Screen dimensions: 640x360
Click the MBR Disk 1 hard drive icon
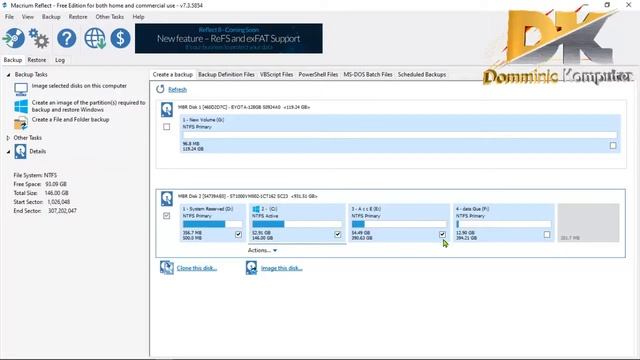click(x=167, y=109)
